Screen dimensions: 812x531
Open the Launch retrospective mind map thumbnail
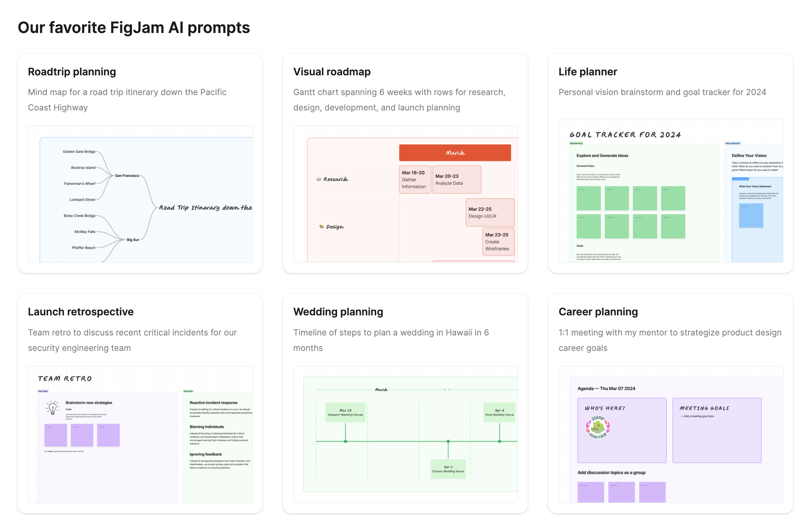click(140, 434)
